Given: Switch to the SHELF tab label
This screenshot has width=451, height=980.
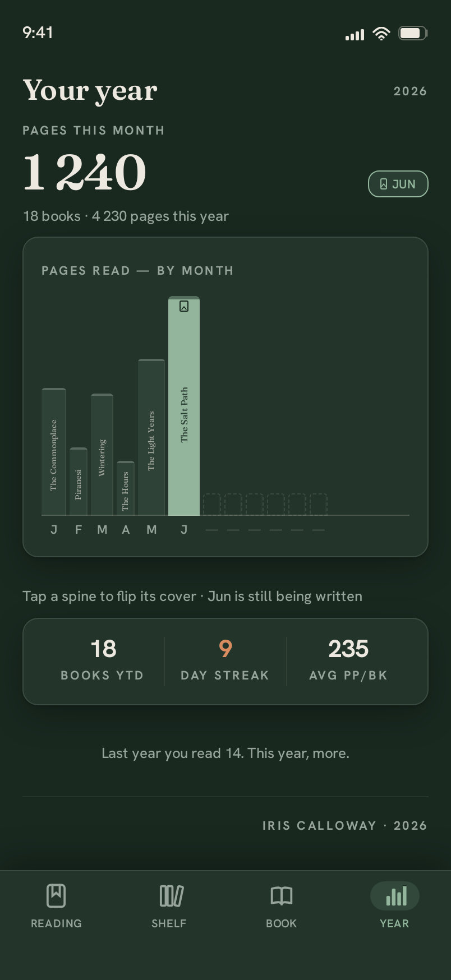Looking at the screenshot, I should tap(169, 923).
